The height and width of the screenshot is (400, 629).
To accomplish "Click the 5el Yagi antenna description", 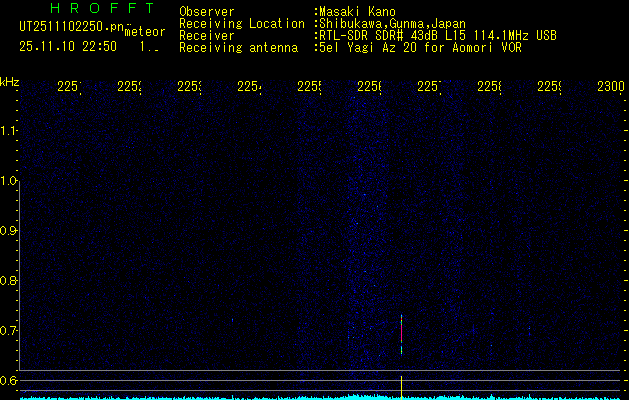I will click(x=418, y=48).
